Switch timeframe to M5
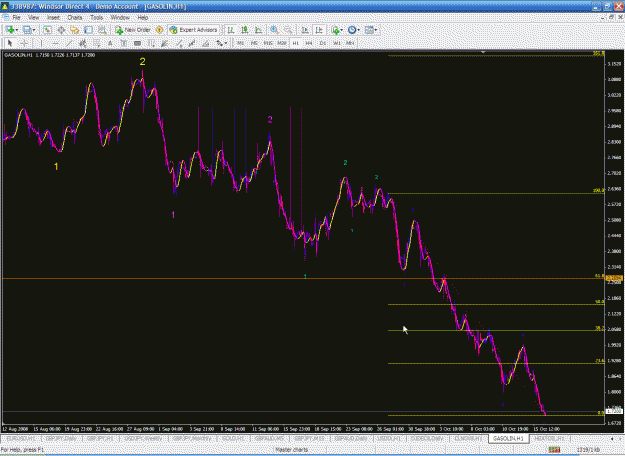 pos(254,43)
